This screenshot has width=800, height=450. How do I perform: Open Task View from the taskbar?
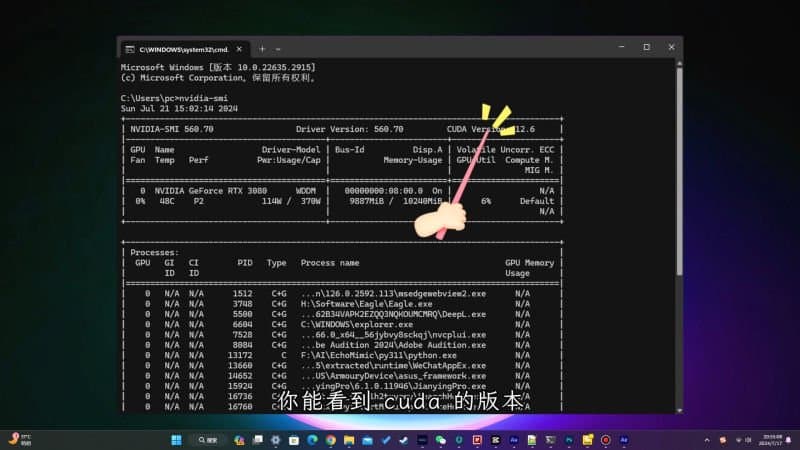coord(258,440)
